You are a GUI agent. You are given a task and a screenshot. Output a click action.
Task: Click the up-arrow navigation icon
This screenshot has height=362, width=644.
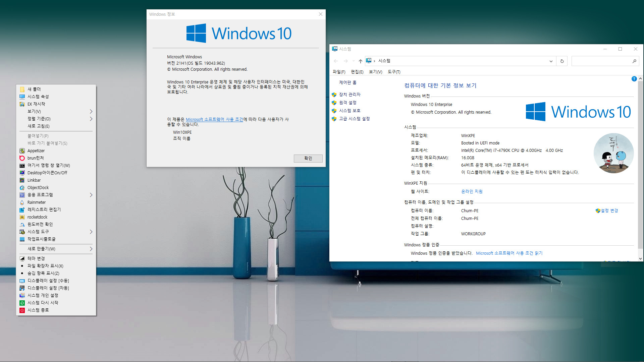(x=360, y=61)
